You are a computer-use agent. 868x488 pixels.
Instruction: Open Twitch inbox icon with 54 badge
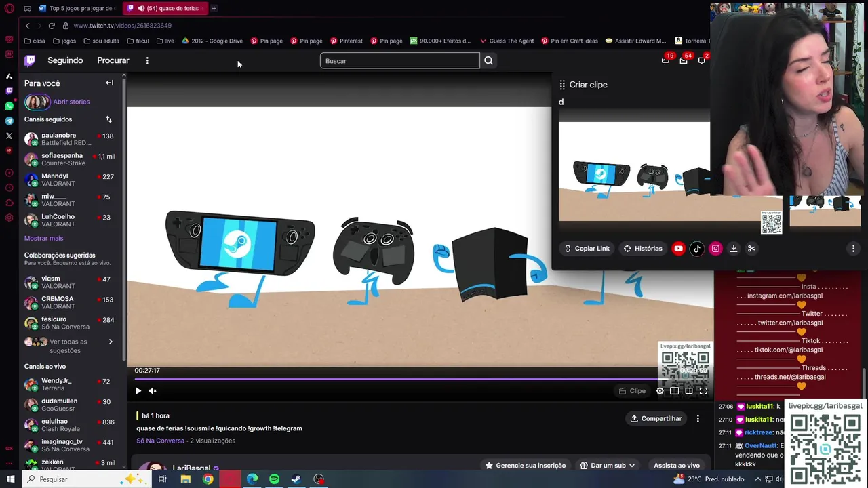pyautogui.click(x=684, y=60)
